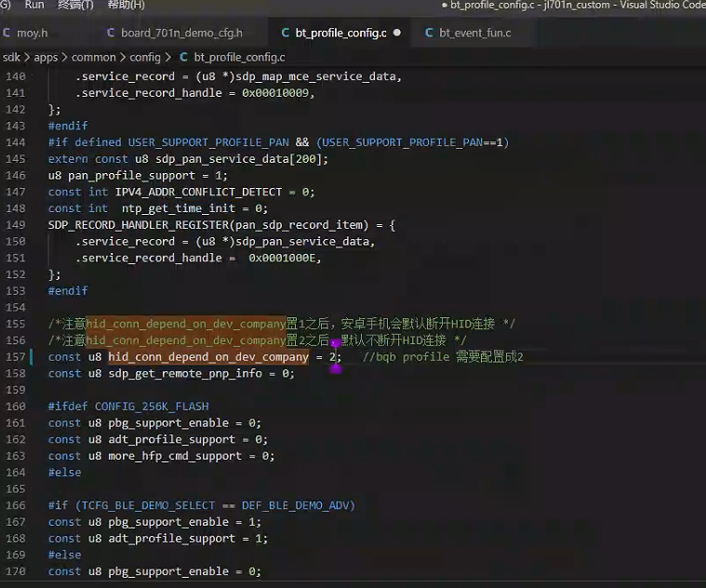The image size is (706, 588).
Task: Click more_hfp_cmd_support on line 163
Action: (x=175, y=456)
